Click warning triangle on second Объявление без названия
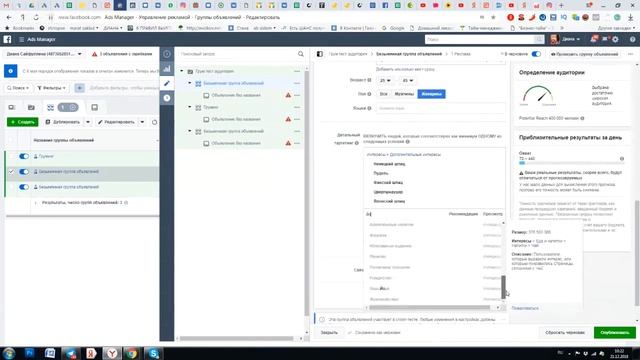This screenshot has height=360, width=640. coord(288,119)
